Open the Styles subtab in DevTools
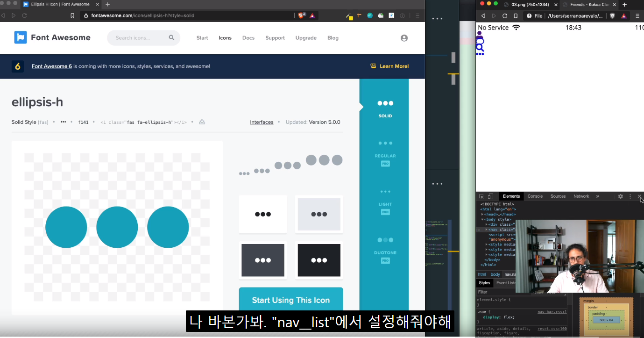 tap(485, 283)
